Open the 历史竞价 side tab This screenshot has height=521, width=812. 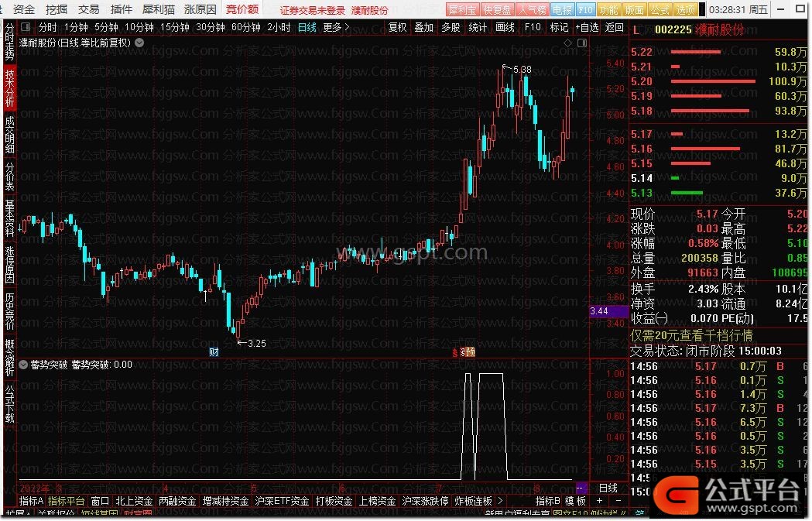pos(10,311)
